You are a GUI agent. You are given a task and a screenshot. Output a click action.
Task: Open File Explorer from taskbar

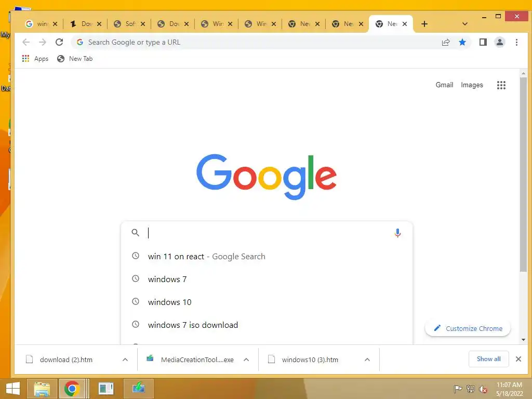42,389
